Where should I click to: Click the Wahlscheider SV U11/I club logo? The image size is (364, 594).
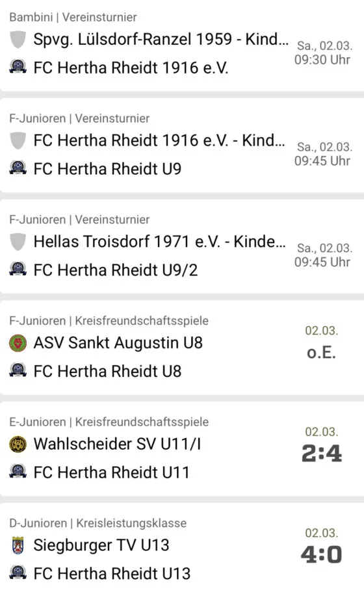click(18, 445)
